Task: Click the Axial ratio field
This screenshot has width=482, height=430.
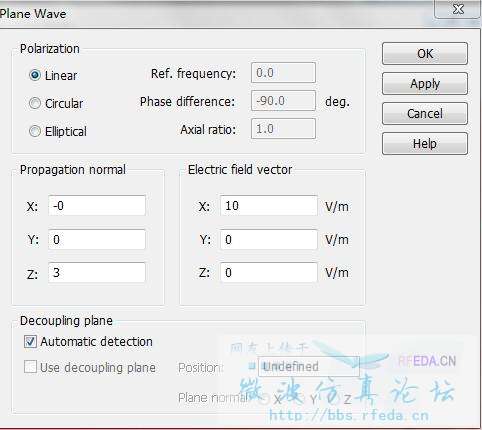Action: coord(283,129)
